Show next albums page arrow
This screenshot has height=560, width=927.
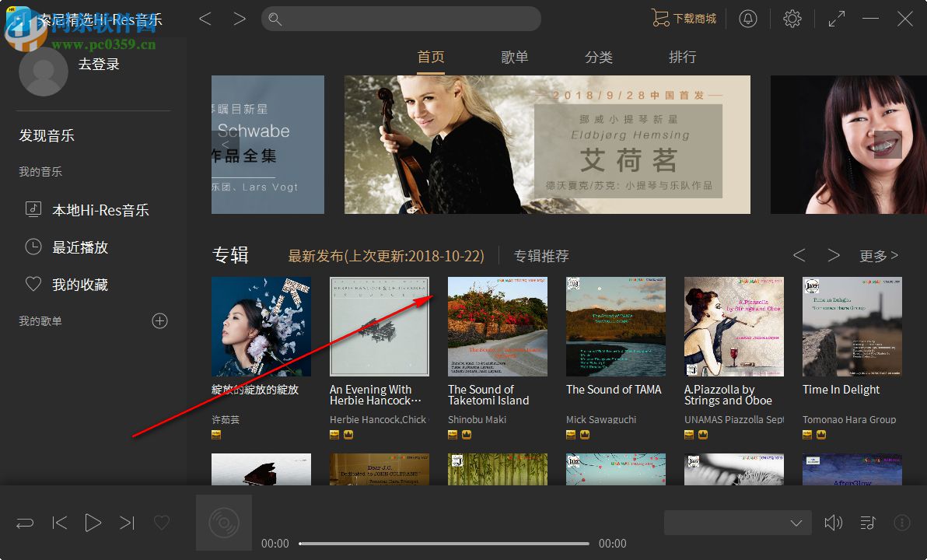coord(834,255)
